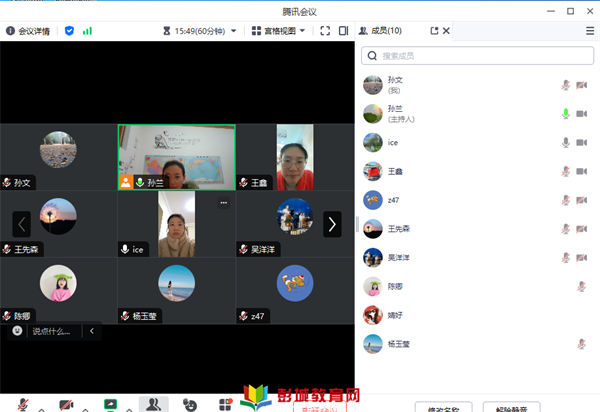Expand screen share options arrow

pyautogui.click(x=129, y=410)
